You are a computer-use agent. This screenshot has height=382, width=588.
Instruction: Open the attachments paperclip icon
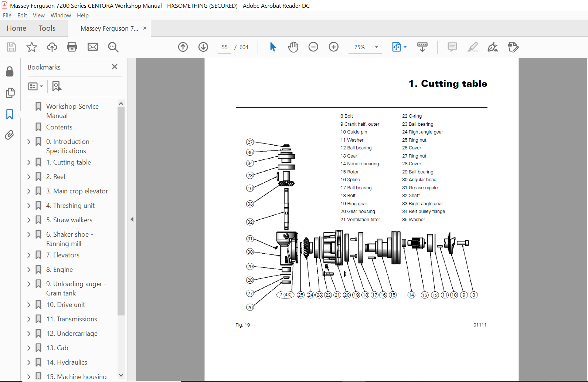pos(10,135)
